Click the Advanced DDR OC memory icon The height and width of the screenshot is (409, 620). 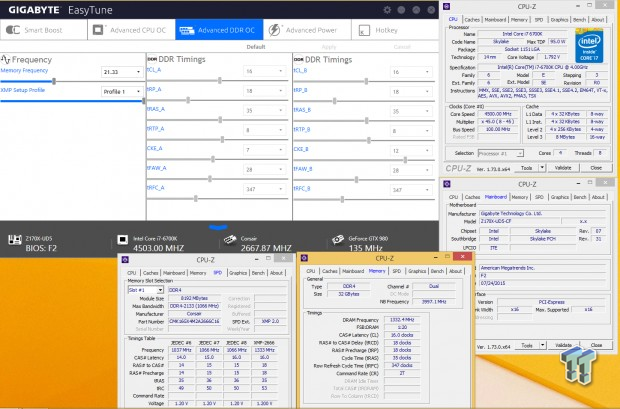186,30
